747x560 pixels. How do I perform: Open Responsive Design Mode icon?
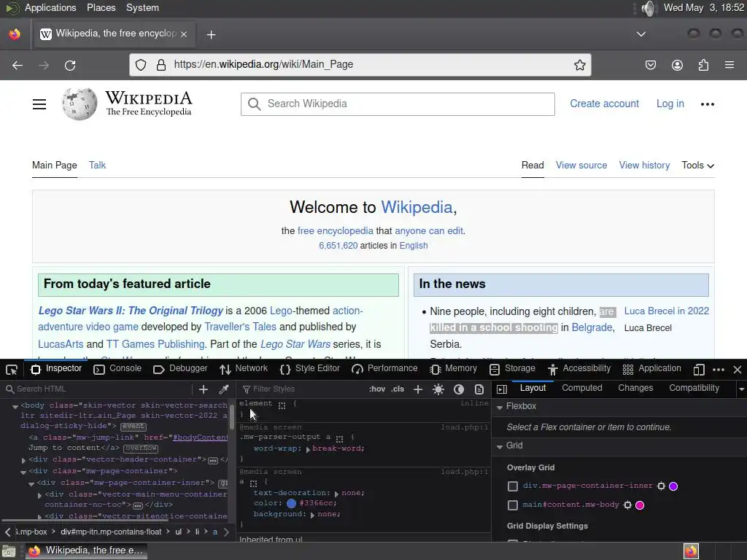click(699, 370)
